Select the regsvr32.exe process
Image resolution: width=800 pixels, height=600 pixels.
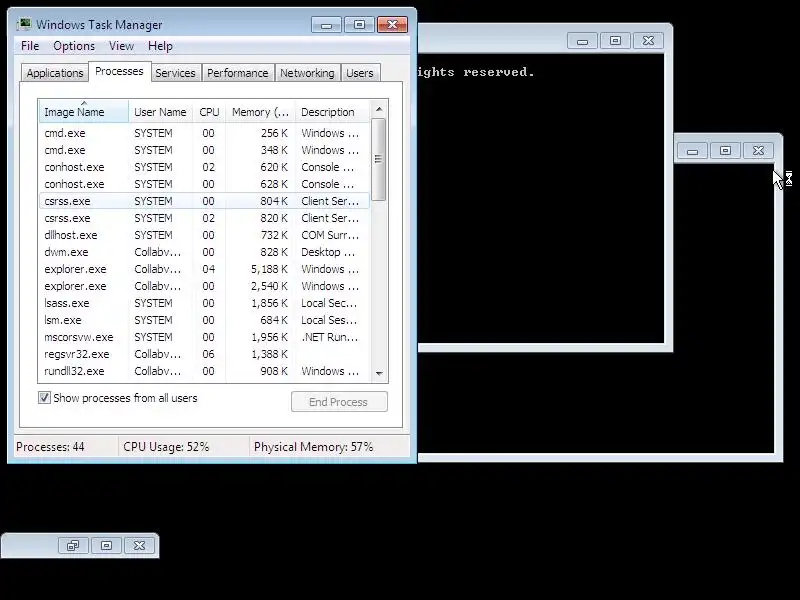point(204,354)
